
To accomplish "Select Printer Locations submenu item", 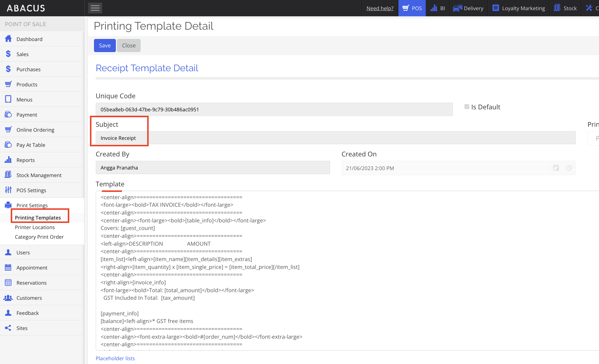I will pos(35,227).
